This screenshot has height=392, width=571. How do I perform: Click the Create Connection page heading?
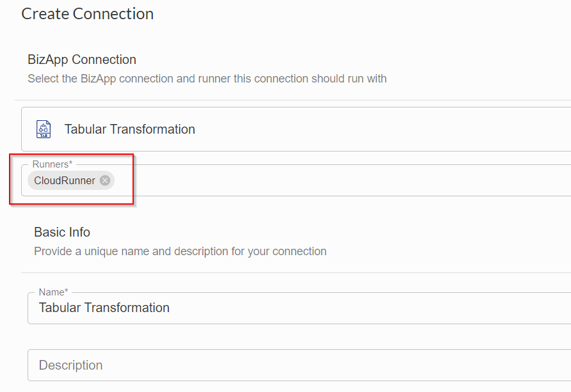click(x=88, y=14)
